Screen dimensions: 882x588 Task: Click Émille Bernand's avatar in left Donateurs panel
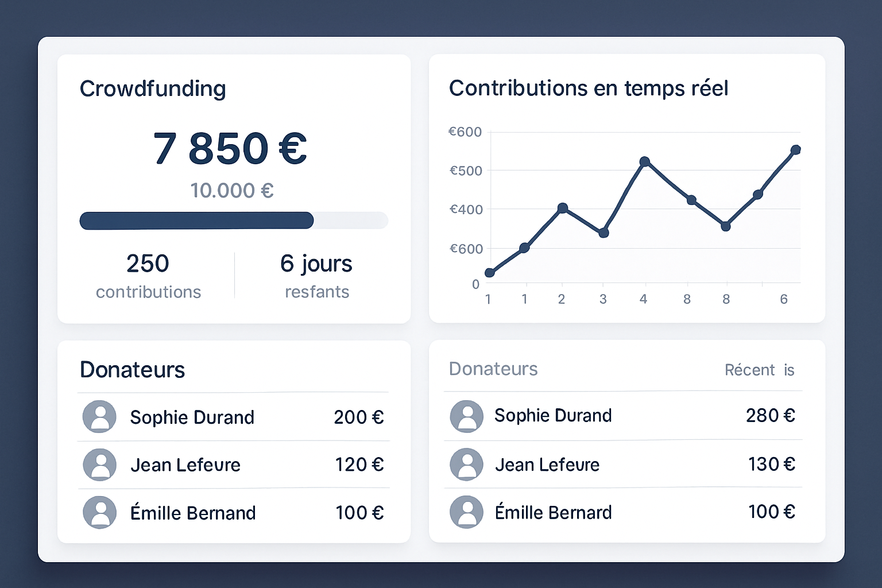coord(100,512)
